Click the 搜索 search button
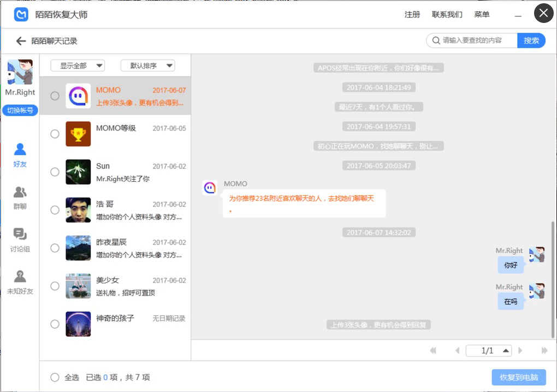The width and height of the screenshot is (557, 392). point(531,40)
